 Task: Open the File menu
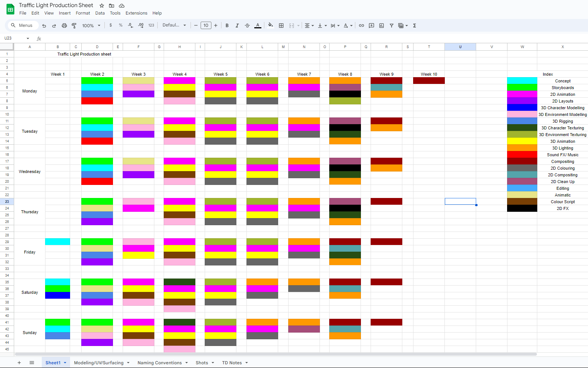click(23, 13)
